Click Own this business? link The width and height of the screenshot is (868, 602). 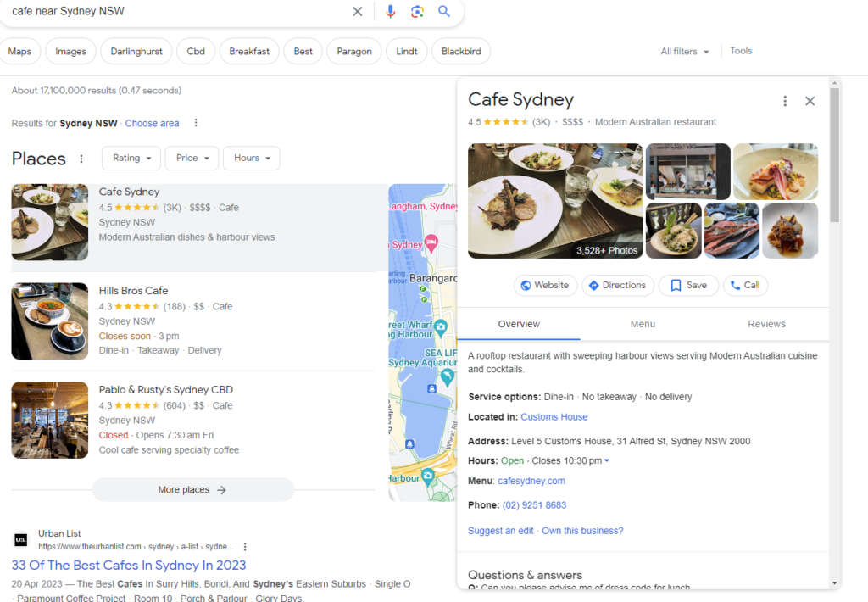582,531
